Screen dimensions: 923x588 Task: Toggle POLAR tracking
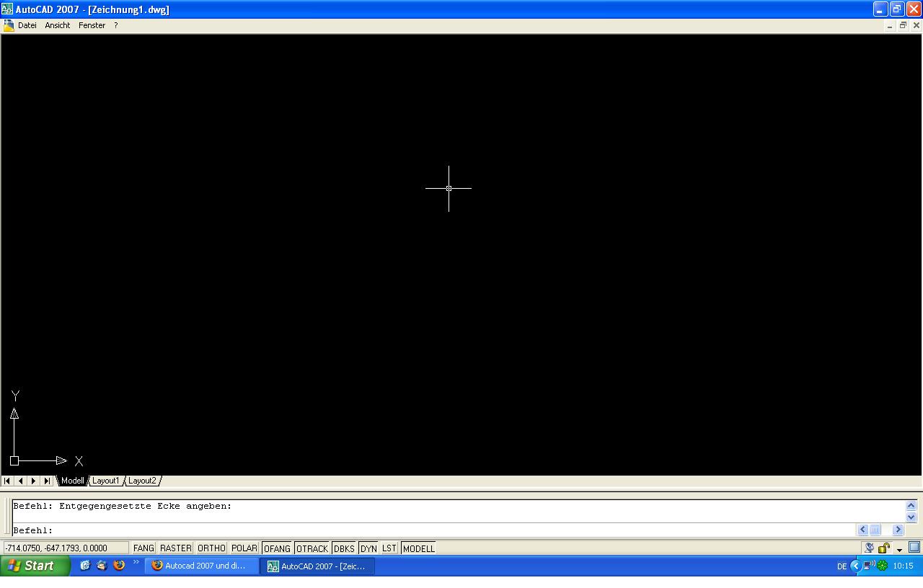244,548
